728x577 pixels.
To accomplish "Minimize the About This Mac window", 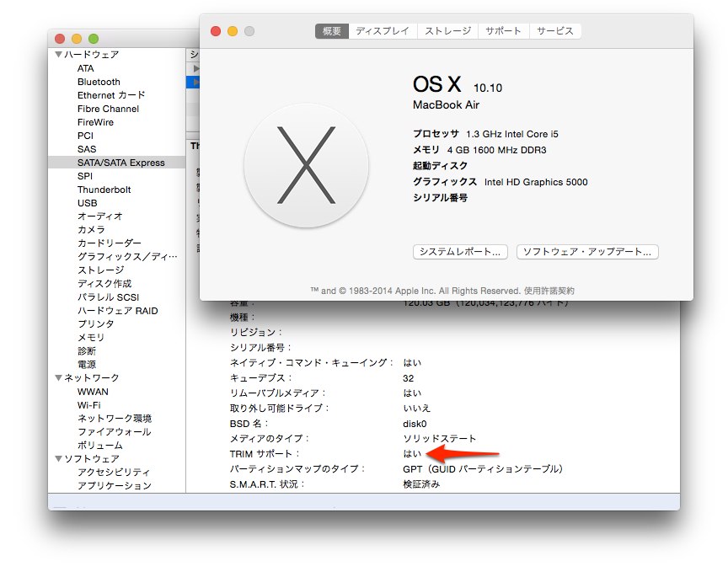I will coord(233,31).
